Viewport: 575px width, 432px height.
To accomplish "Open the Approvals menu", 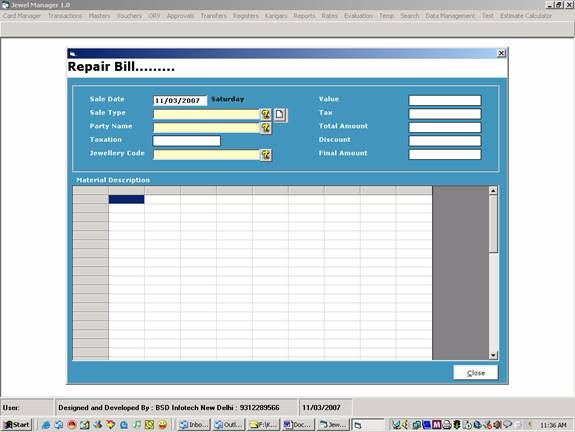I will pyautogui.click(x=180, y=16).
